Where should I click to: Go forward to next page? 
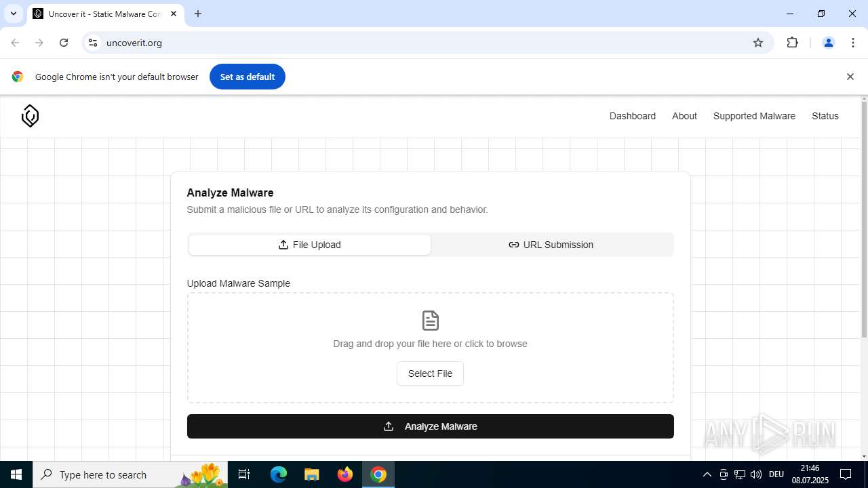coord(39,43)
